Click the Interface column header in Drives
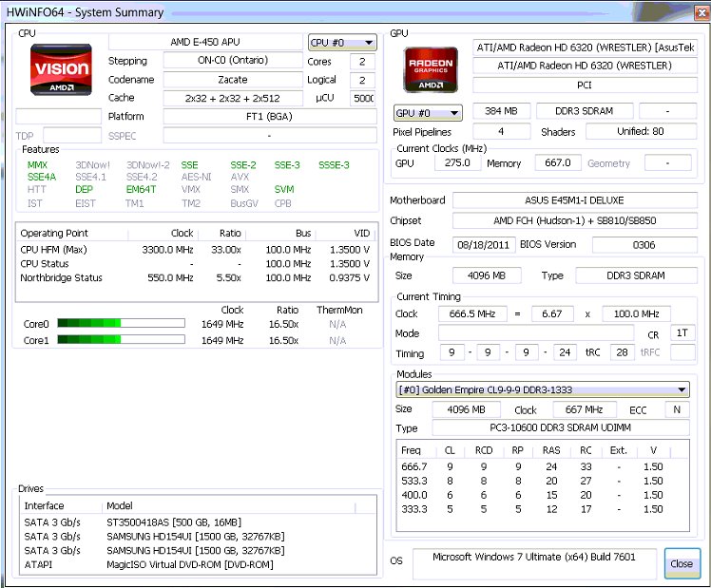The width and height of the screenshot is (711, 588). click(61, 505)
